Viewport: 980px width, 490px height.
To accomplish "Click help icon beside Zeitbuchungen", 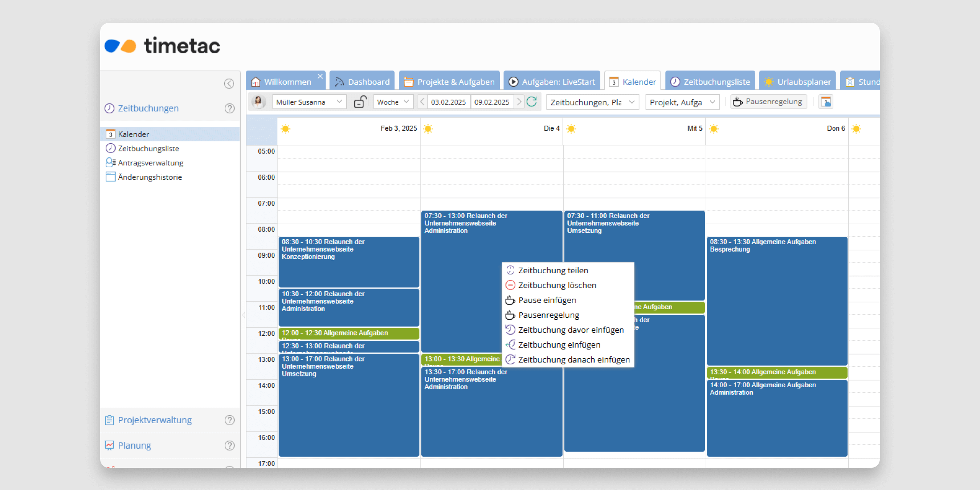I will (x=229, y=109).
